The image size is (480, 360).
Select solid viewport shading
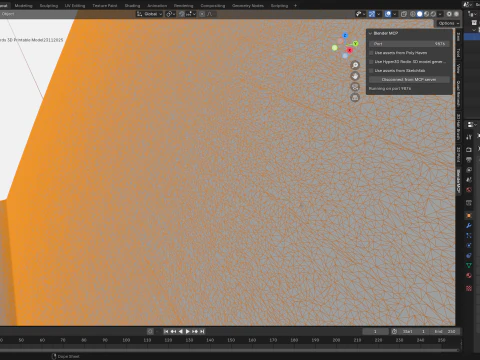click(420, 14)
